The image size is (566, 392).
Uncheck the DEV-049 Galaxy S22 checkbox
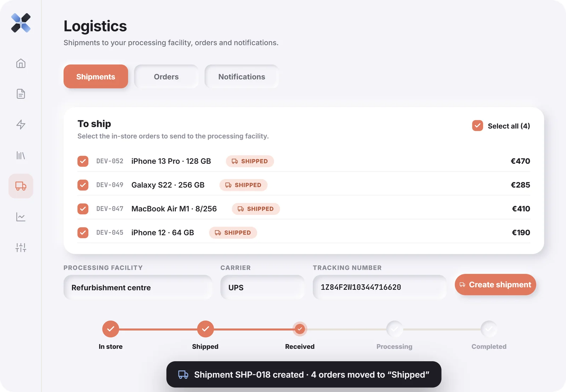pos(83,185)
